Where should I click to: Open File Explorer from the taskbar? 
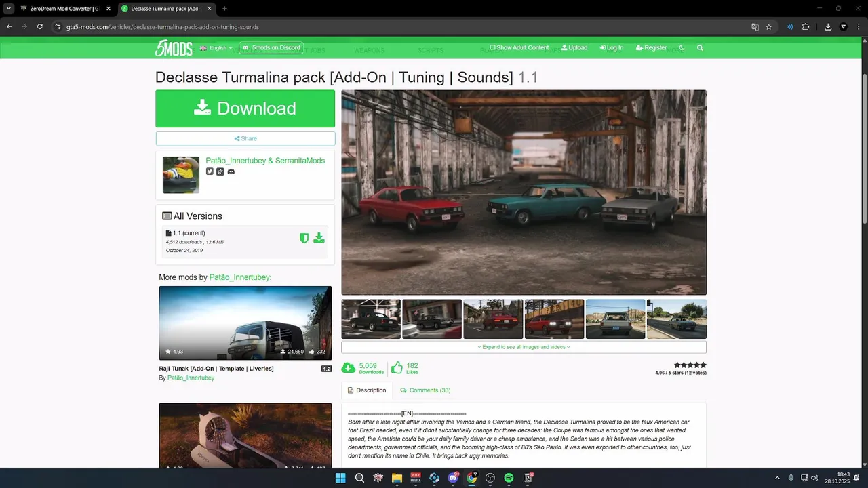pyautogui.click(x=397, y=478)
